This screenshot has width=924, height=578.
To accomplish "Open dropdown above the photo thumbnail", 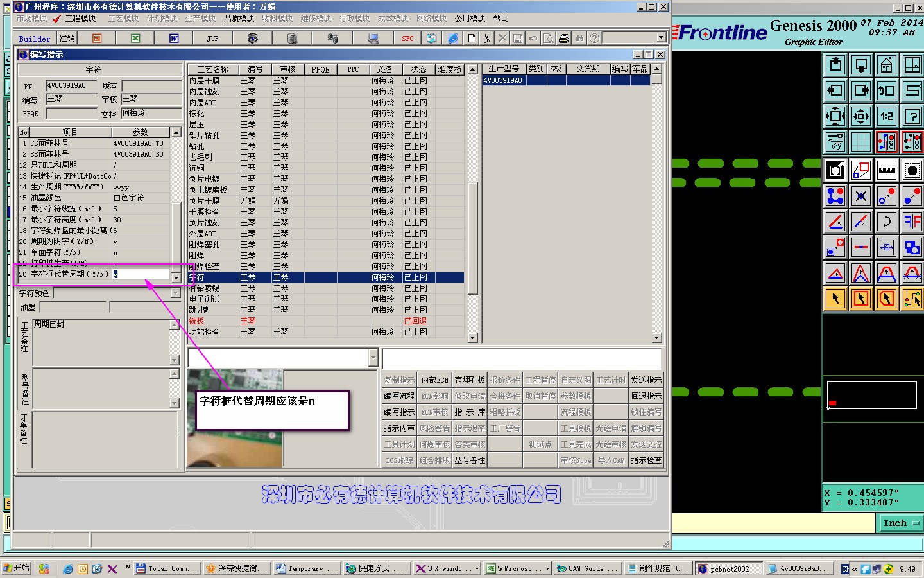I will pyautogui.click(x=373, y=358).
